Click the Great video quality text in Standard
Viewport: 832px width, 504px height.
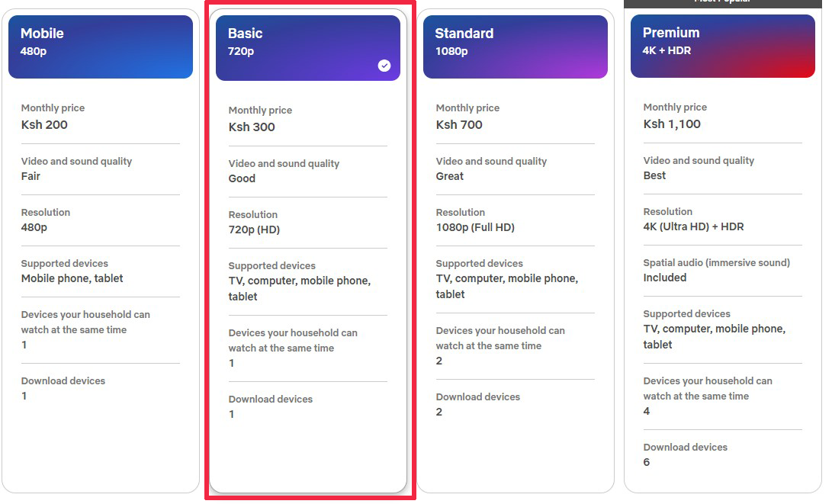pos(450,176)
